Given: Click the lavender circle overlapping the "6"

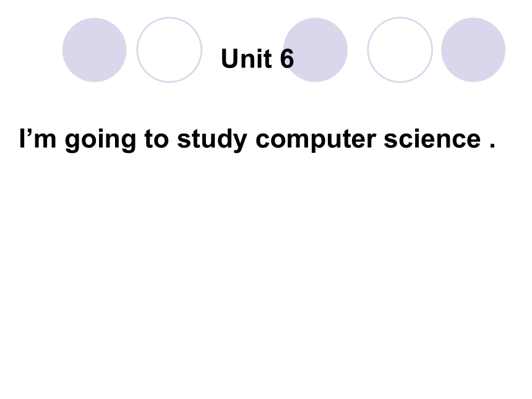Looking at the screenshot, I should coord(315,50).
